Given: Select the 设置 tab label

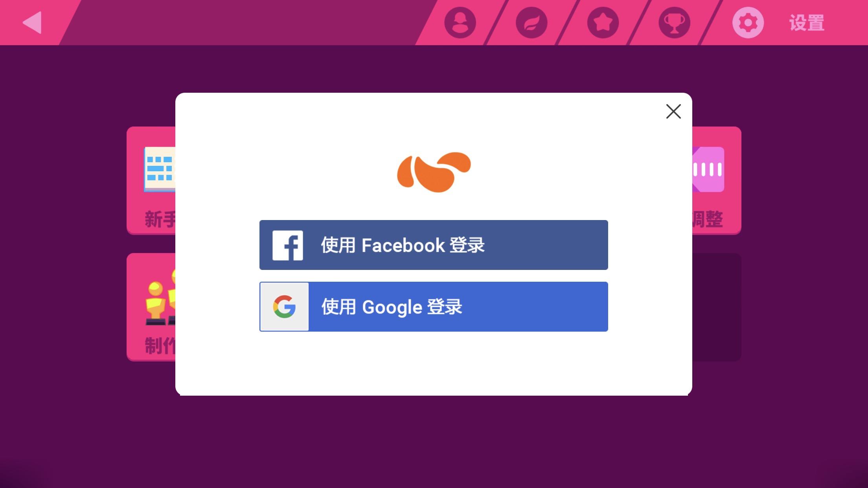Looking at the screenshot, I should tap(807, 23).
